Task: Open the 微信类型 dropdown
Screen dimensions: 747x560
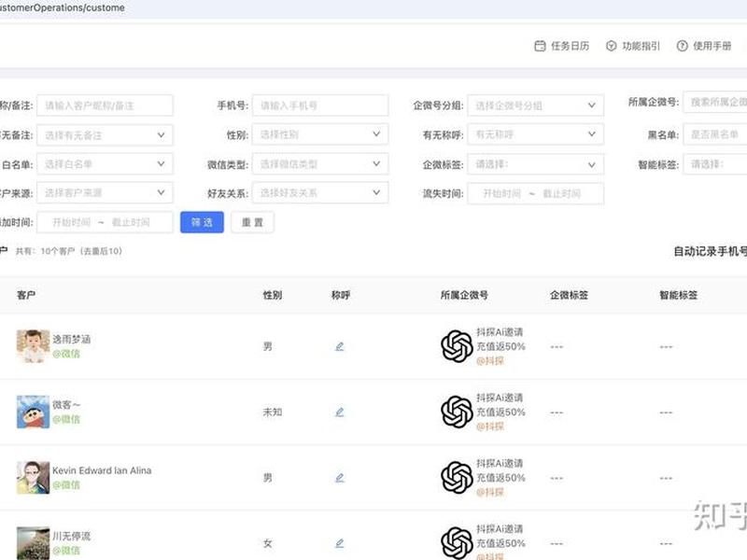Action: 320,164
